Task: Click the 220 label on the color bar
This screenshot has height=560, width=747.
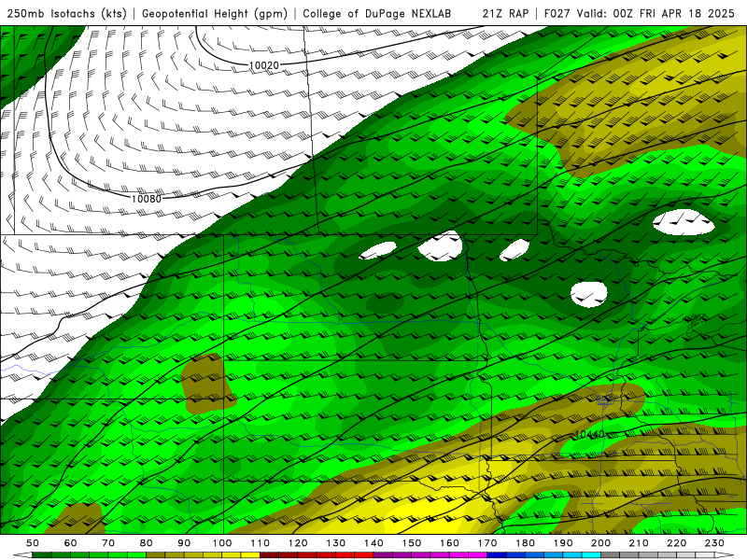Action: 676,543
